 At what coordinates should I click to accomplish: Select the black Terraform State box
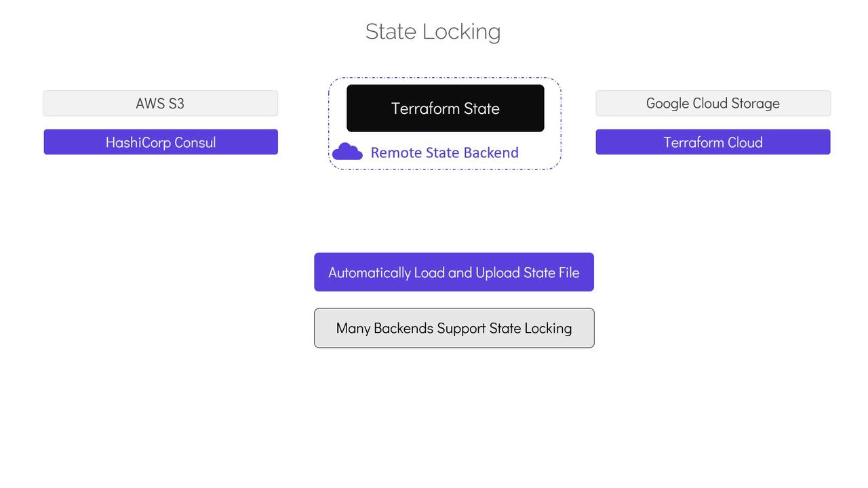click(x=445, y=108)
